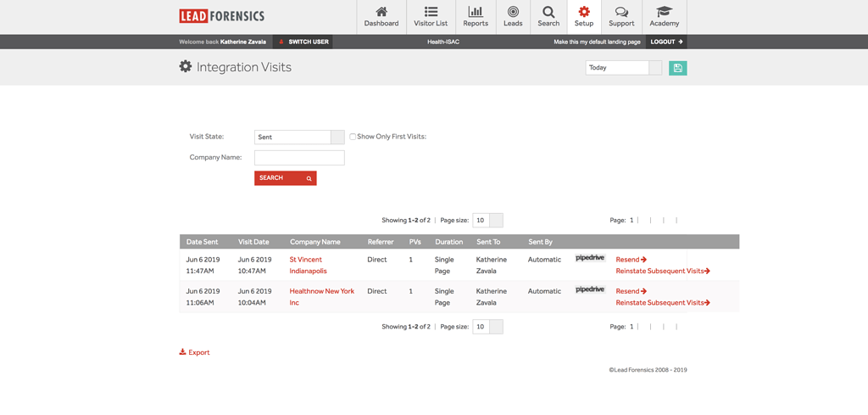Click the Katherine Zavala welcome name
The height and width of the screenshot is (415, 868).
[243, 42]
